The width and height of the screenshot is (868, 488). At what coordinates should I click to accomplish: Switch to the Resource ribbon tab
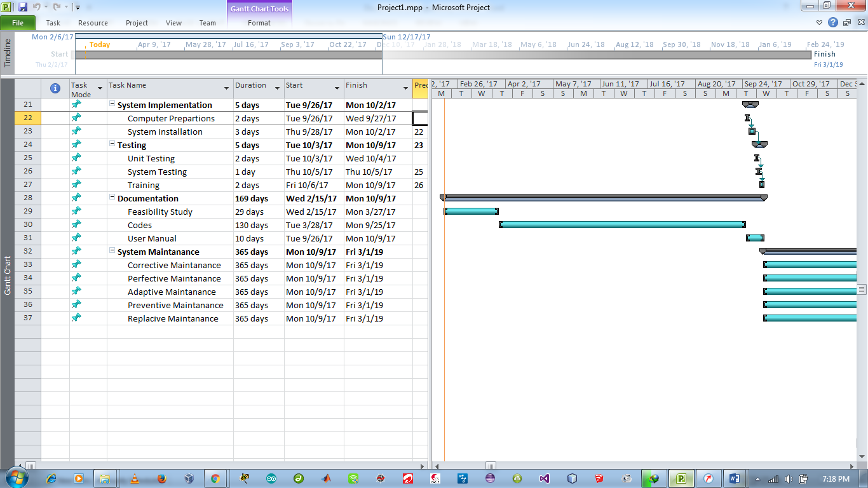[93, 22]
